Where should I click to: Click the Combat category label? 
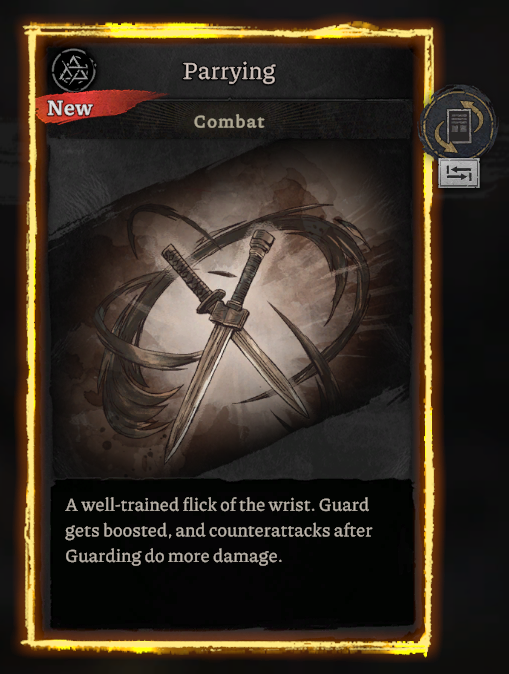click(x=229, y=122)
